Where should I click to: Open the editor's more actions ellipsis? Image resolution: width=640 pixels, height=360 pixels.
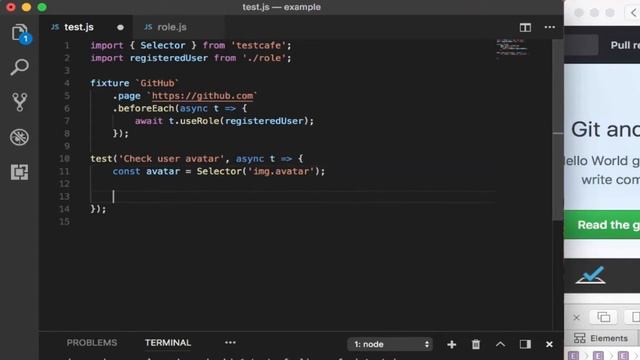549,27
